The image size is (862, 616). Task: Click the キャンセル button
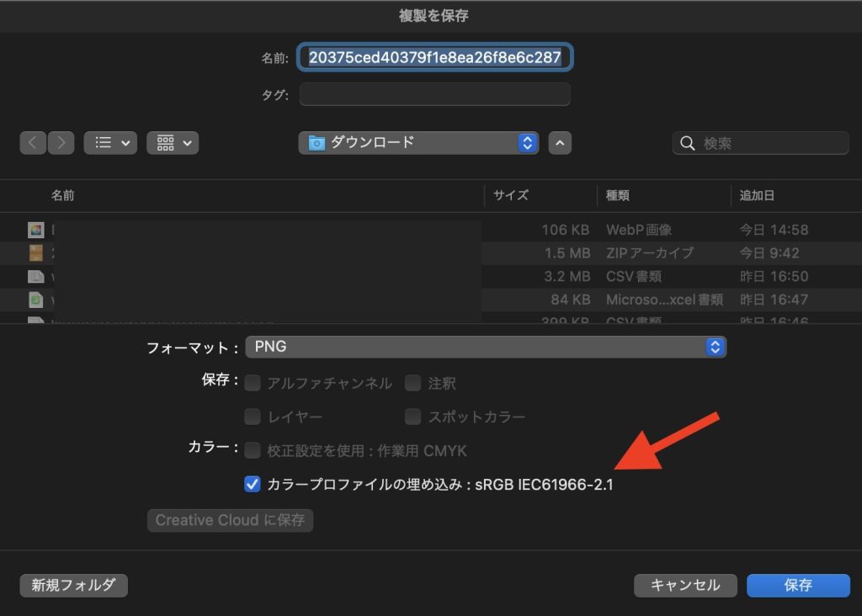click(x=685, y=585)
